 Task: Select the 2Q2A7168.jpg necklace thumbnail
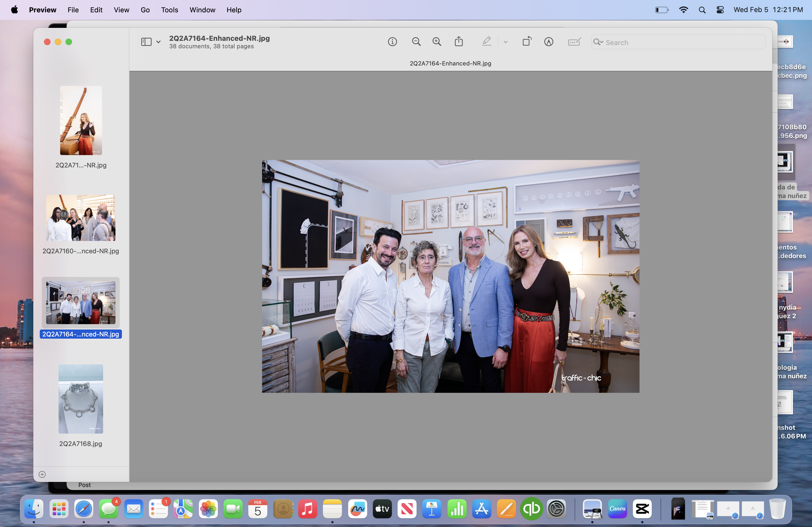point(81,399)
